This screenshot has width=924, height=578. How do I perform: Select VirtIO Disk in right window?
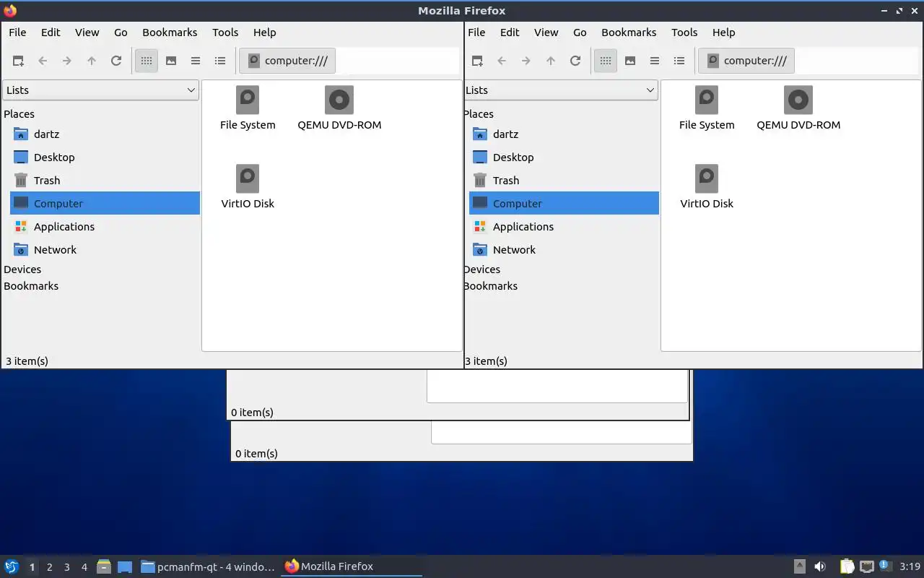coord(707,186)
